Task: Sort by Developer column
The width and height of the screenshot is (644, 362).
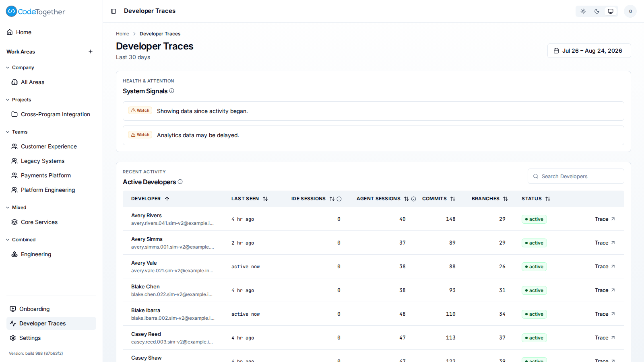Action: tap(150, 199)
